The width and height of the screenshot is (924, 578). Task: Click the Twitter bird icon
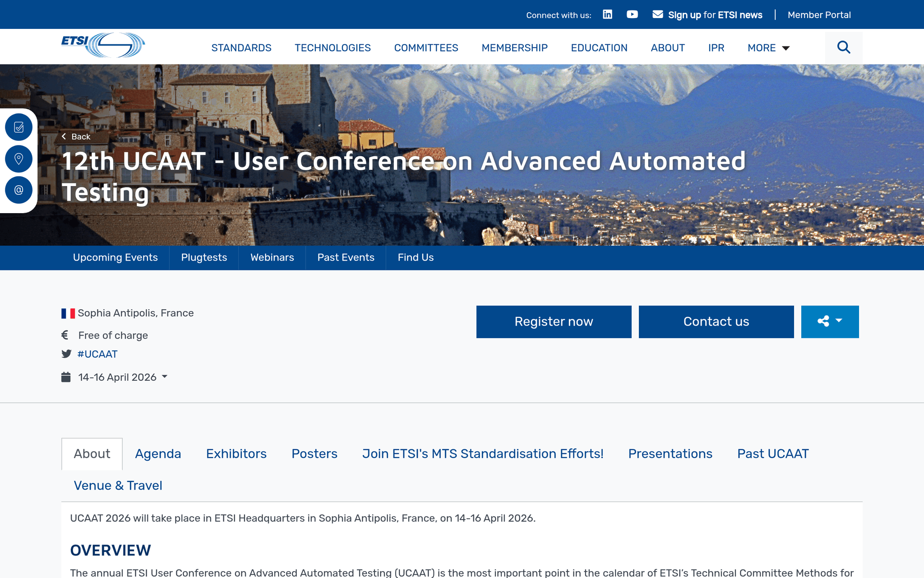[x=66, y=354]
